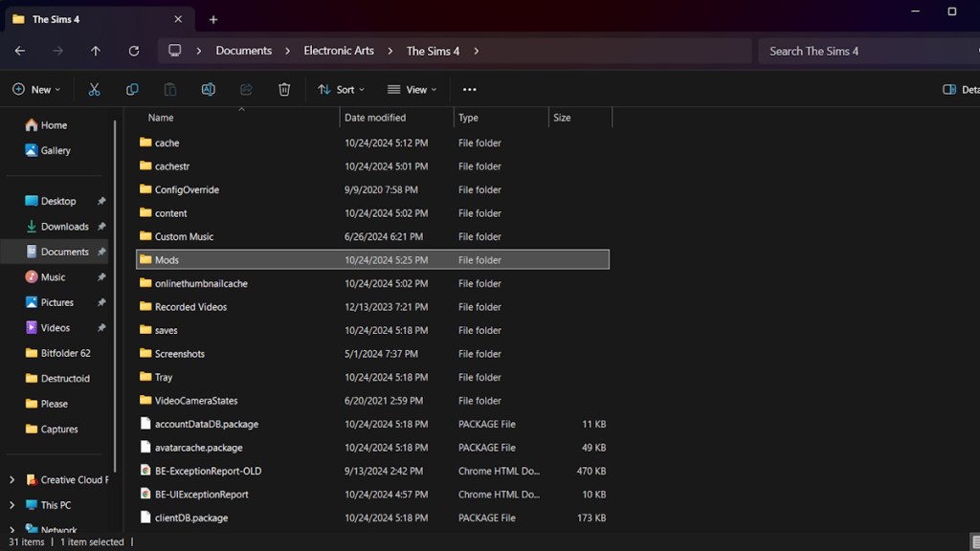Open the Sort options dropdown
This screenshot has height=551, width=980.
point(341,89)
